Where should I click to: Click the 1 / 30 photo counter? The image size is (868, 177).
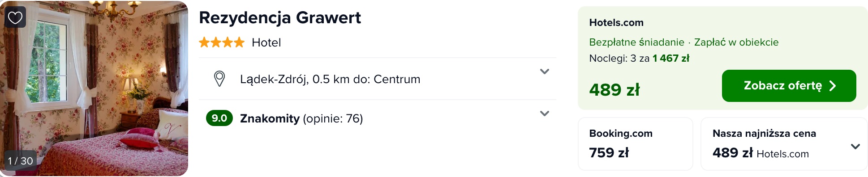(21, 161)
